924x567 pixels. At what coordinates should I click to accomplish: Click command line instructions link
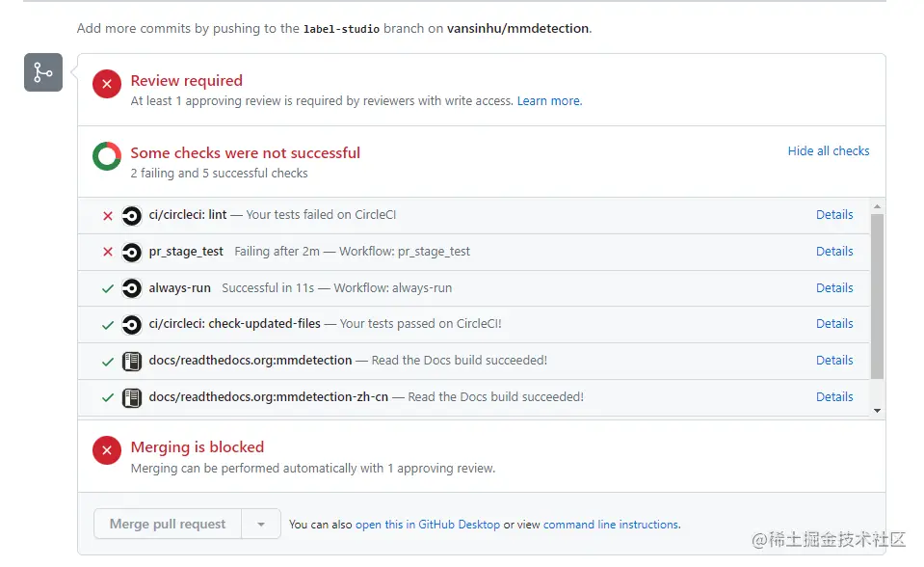[611, 525]
